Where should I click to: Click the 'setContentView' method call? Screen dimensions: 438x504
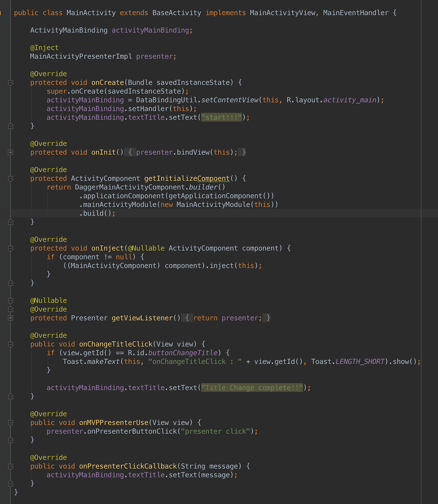pos(230,100)
